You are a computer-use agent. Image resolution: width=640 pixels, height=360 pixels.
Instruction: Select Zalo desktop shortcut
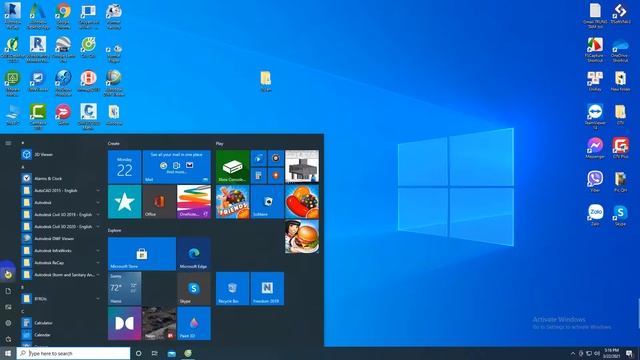coord(595,215)
